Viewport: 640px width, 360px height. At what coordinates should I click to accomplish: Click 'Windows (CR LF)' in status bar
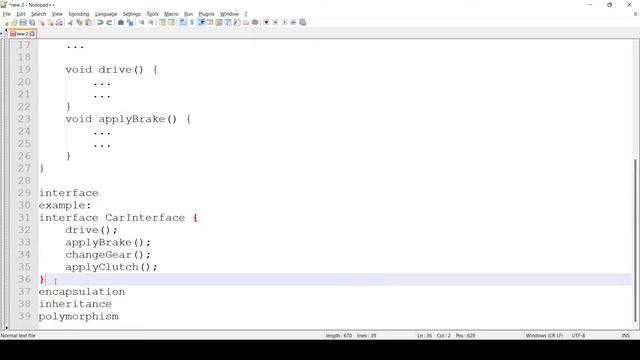pos(544,336)
